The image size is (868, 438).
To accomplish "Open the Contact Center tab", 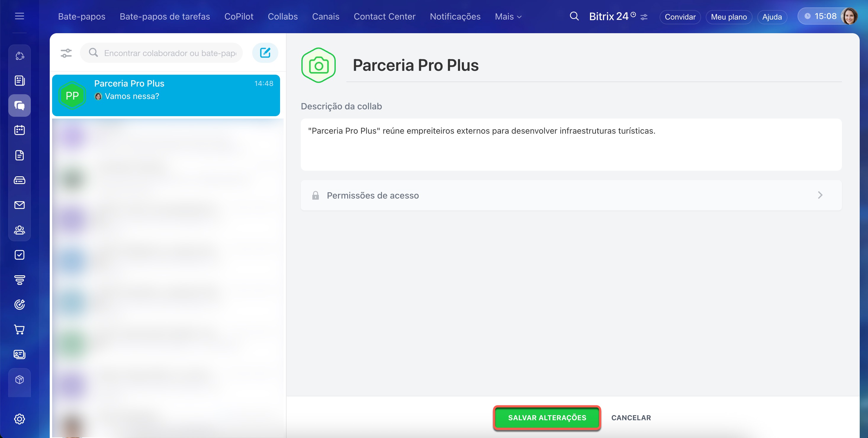I will [x=384, y=17].
